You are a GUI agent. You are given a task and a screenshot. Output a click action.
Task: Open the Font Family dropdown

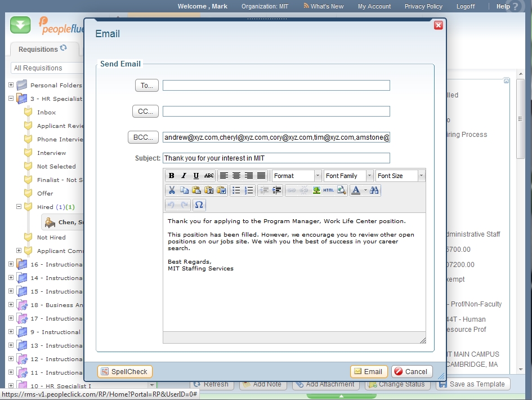[348, 176]
